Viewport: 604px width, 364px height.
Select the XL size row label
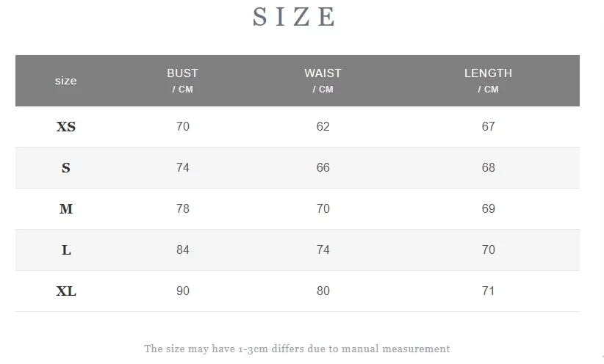click(x=66, y=291)
